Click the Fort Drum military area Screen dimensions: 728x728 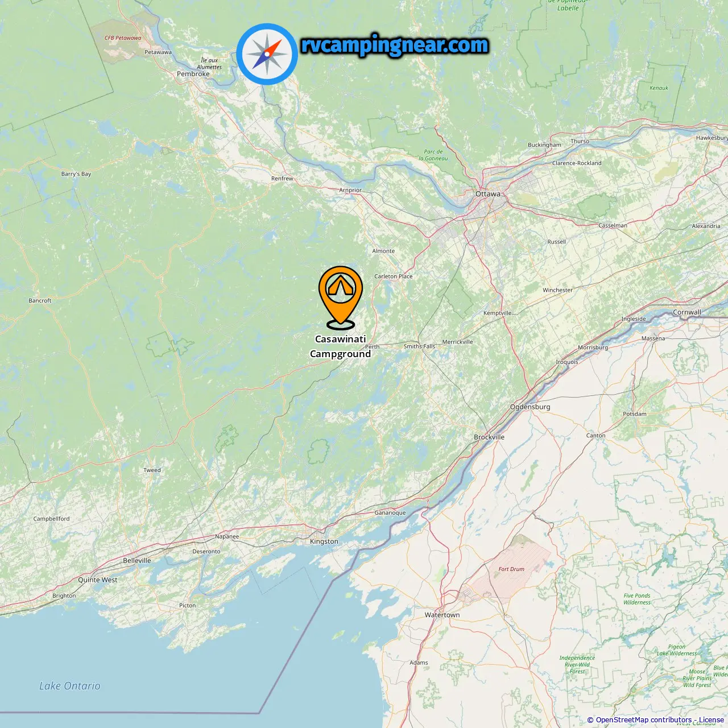tap(511, 569)
